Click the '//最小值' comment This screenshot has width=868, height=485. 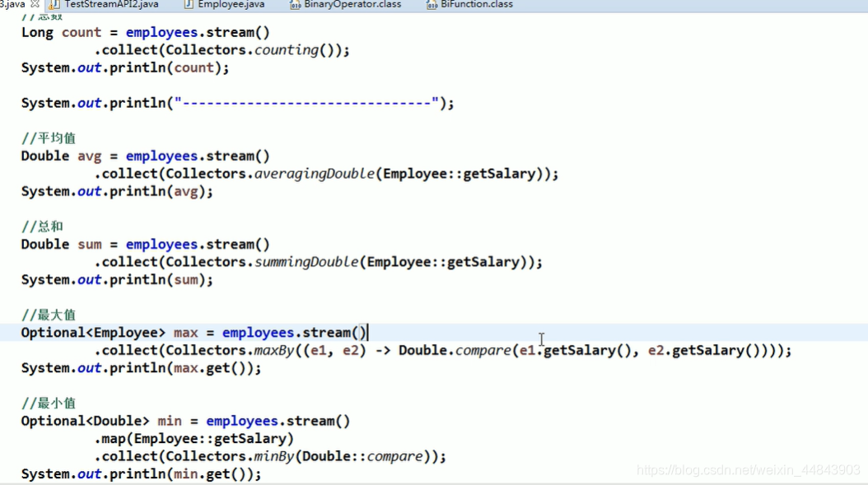pos(49,403)
